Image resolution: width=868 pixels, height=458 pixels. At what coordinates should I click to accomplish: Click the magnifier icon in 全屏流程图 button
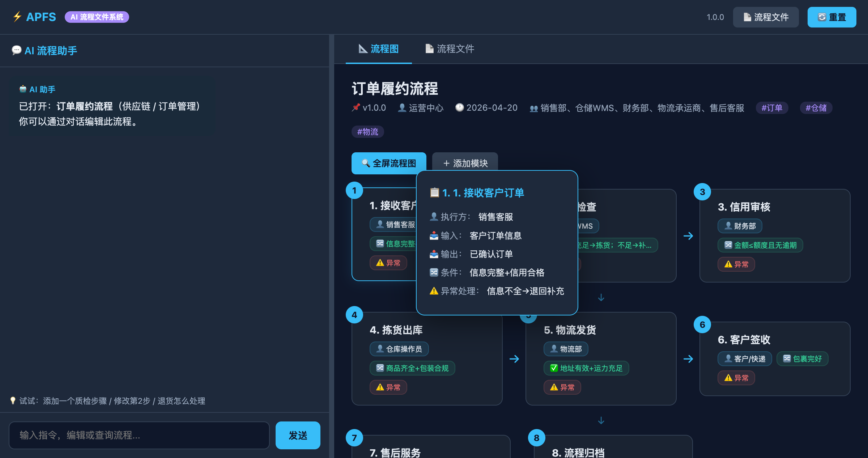(365, 163)
